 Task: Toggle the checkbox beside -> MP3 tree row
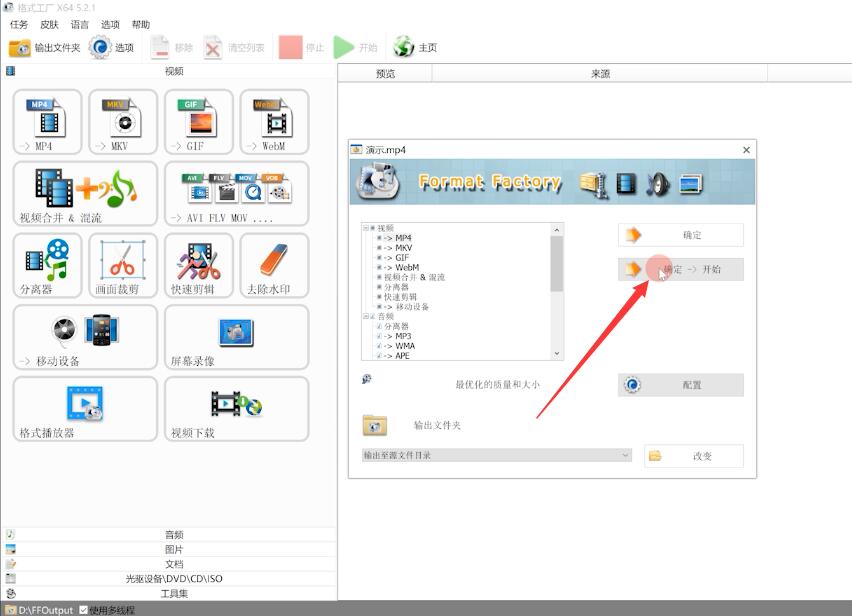pyautogui.click(x=379, y=336)
